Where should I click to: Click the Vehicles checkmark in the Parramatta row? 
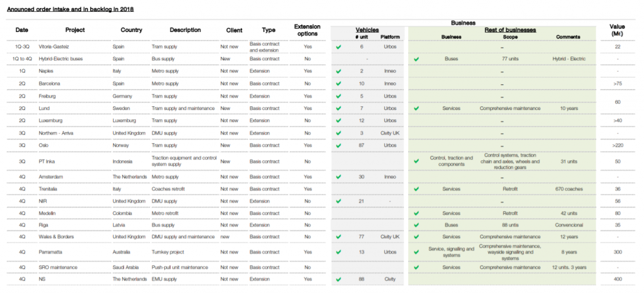(x=338, y=252)
